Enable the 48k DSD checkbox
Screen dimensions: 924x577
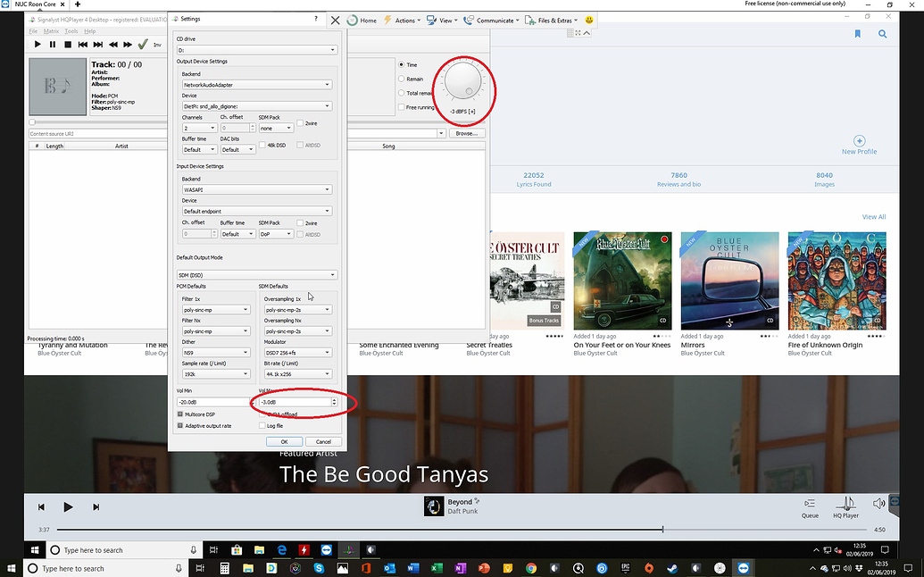click(262, 145)
